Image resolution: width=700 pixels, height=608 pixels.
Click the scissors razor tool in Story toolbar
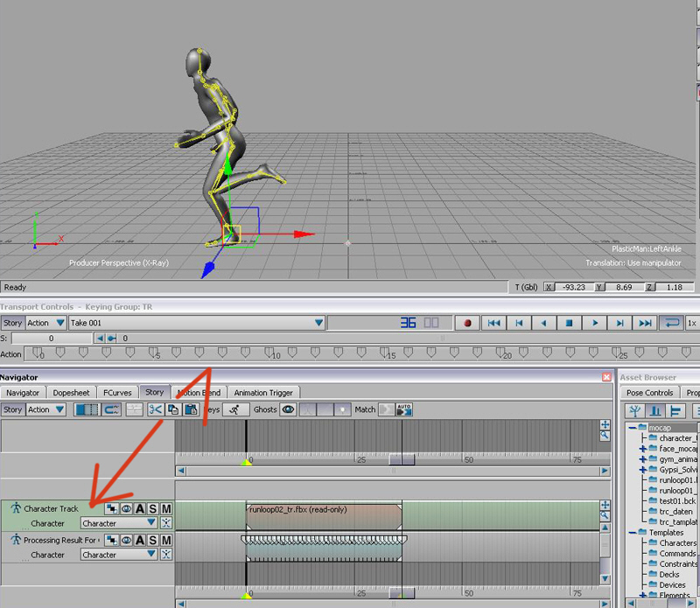click(x=155, y=409)
